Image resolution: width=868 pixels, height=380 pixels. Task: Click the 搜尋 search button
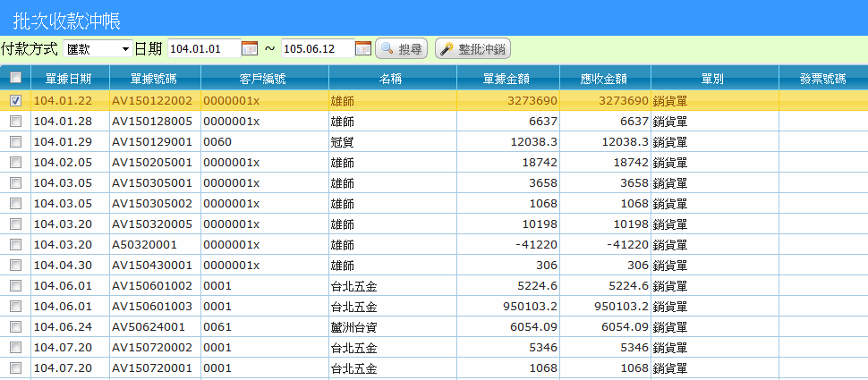(x=401, y=49)
